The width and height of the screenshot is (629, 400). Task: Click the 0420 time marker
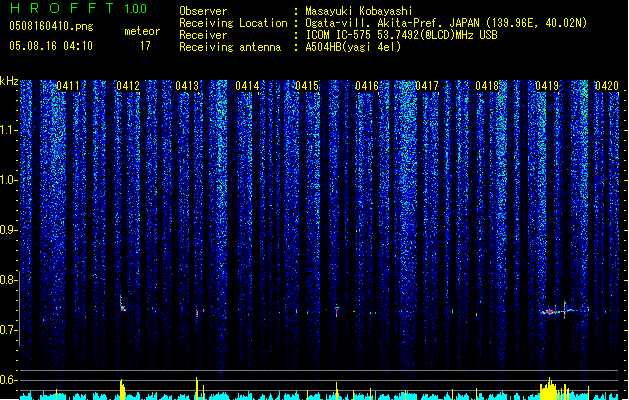tap(607, 86)
